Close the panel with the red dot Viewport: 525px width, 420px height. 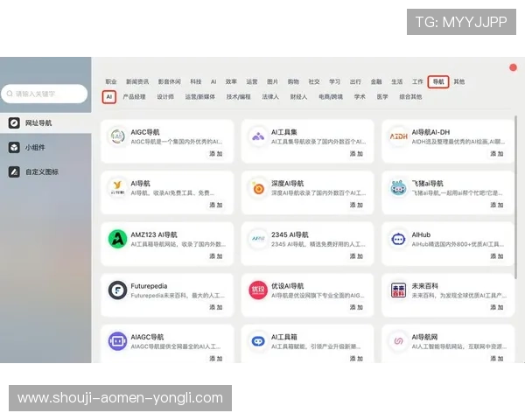point(513,67)
